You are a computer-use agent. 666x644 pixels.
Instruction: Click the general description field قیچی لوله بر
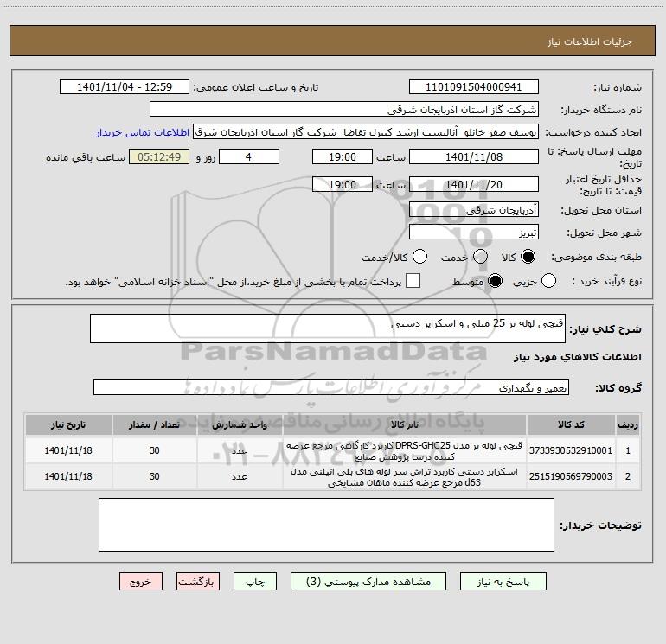(328, 328)
